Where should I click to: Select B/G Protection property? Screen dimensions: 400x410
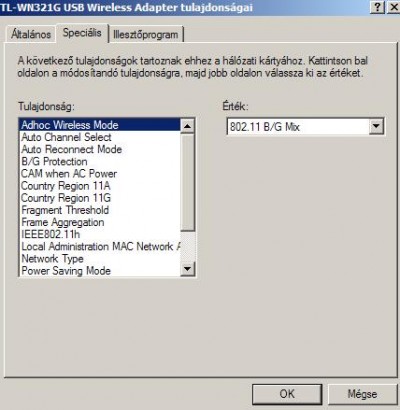tap(100, 162)
